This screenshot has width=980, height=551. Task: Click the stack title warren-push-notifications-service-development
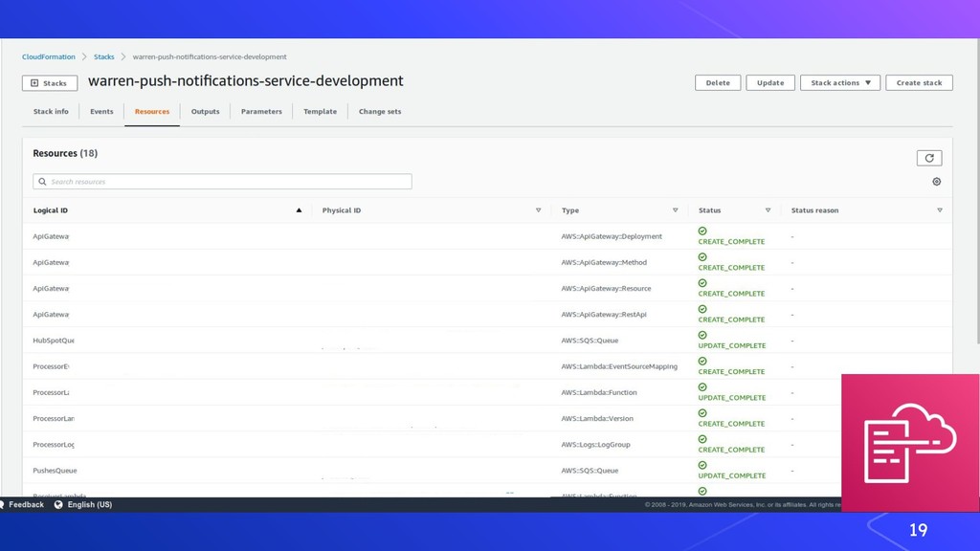tap(246, 81)
